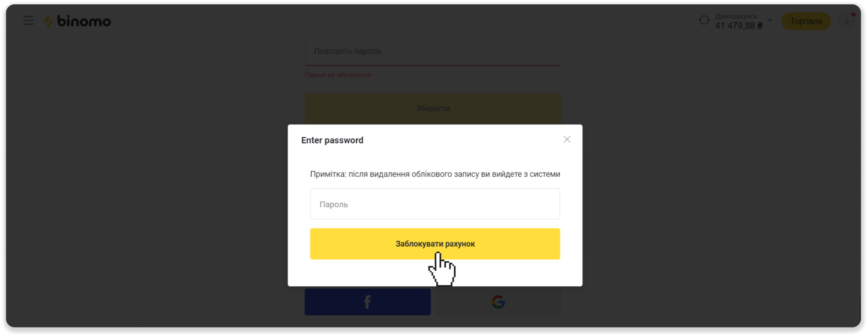The image size is (868, 336).
Task: Click the Binomo lightning bolt logo
Action: point(48,21)
